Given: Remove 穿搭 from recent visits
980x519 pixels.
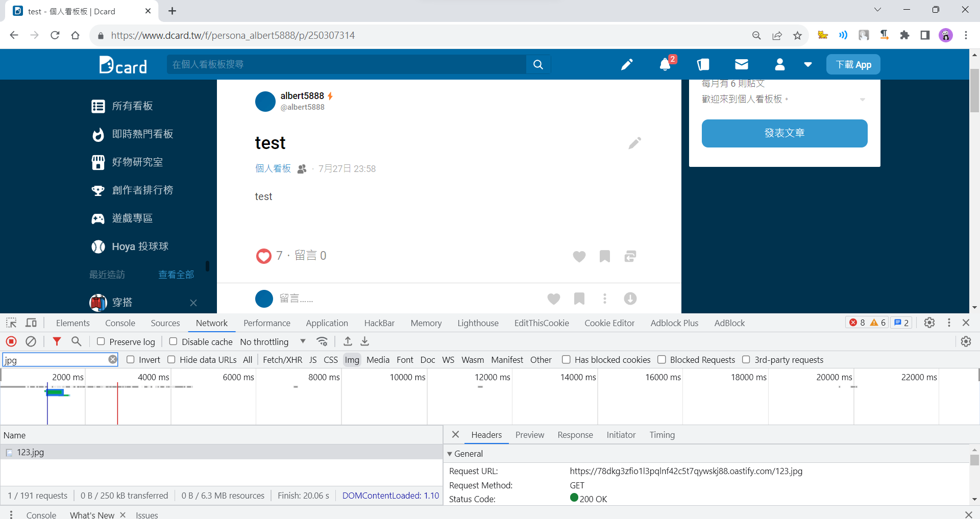Looking at the screenshot, I should pos(193,303).
